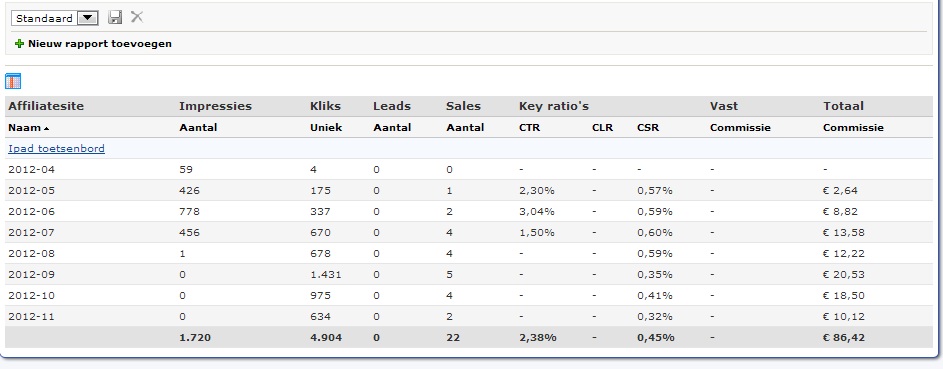943x369 pixels.
Task: Click the CTR column subheader
Action: 530,127
